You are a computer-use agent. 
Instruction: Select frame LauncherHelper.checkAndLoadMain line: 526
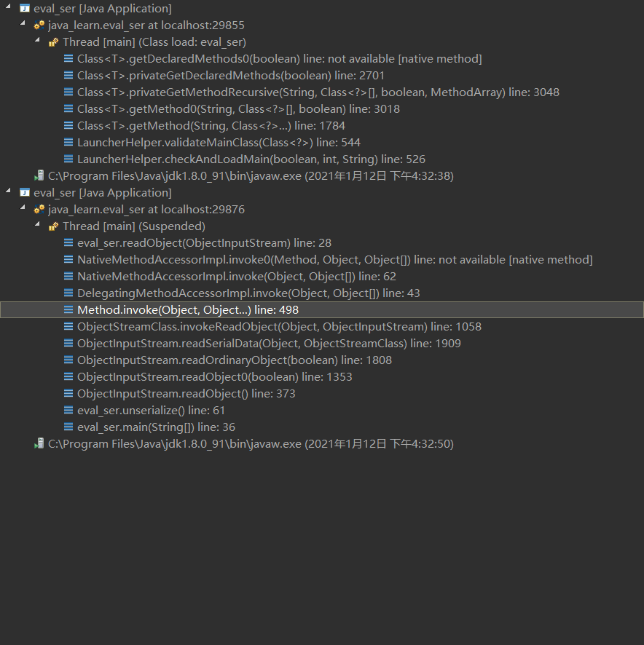point(251,159)
